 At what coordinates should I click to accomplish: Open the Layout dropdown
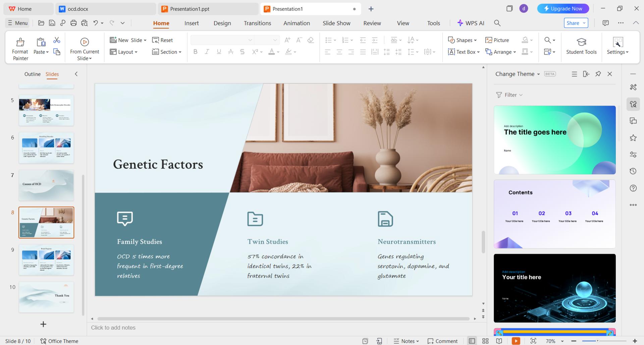pos(124,52)
